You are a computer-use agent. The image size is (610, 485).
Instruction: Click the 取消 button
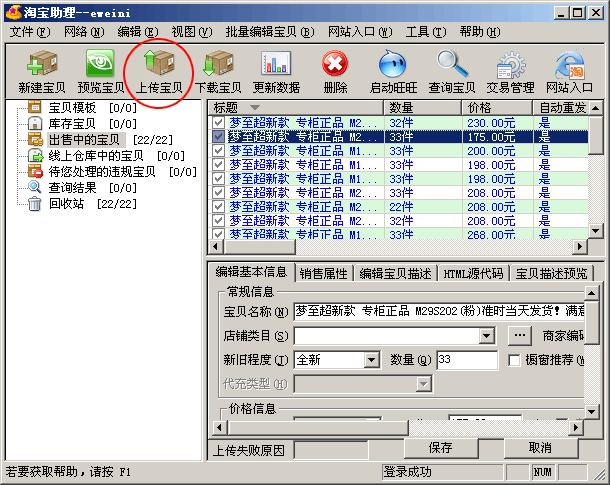[541, 448]
